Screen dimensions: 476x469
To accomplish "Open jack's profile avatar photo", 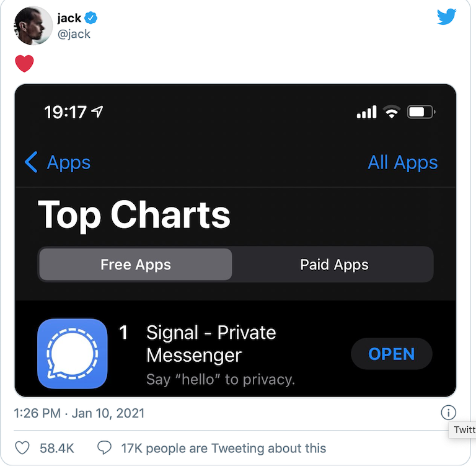I will click(x=33, y=25).
